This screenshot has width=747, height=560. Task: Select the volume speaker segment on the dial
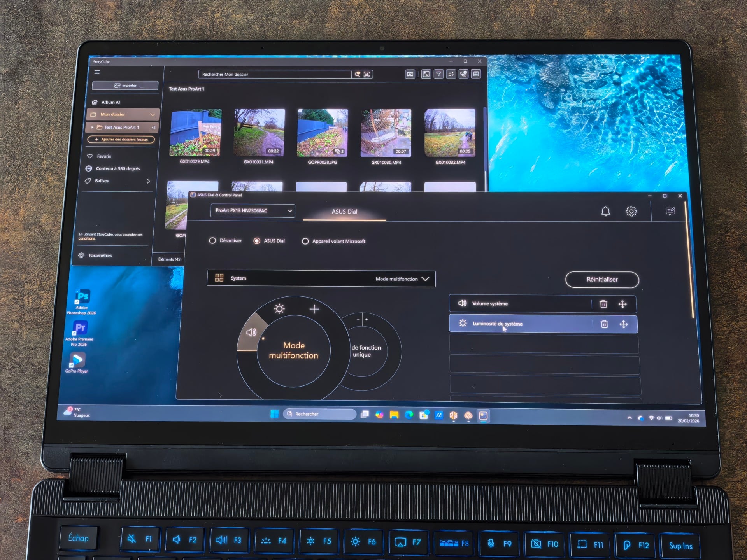251,332
